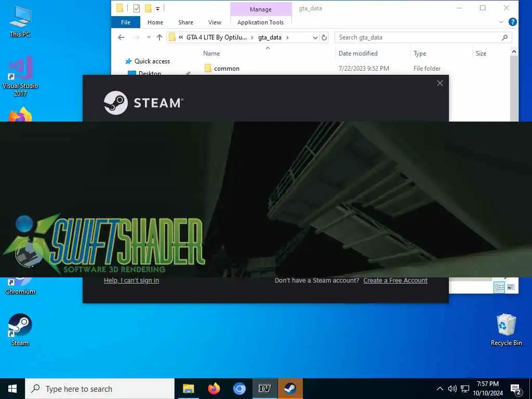The height and width of the screenshot is (399, 532).
Task: Sort files by Size column
Action: [x=481, y=54]
